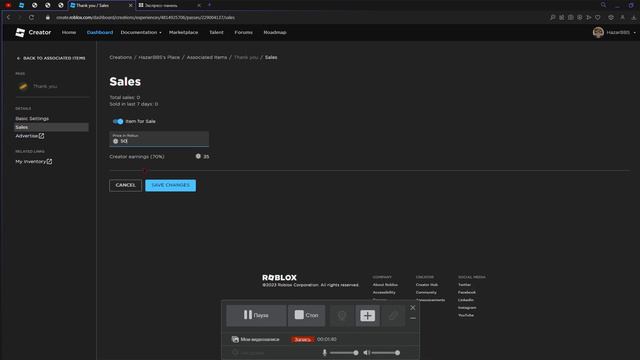Open the Home nav item
Screen dimensions: 640x360
[x=69, y=32]
